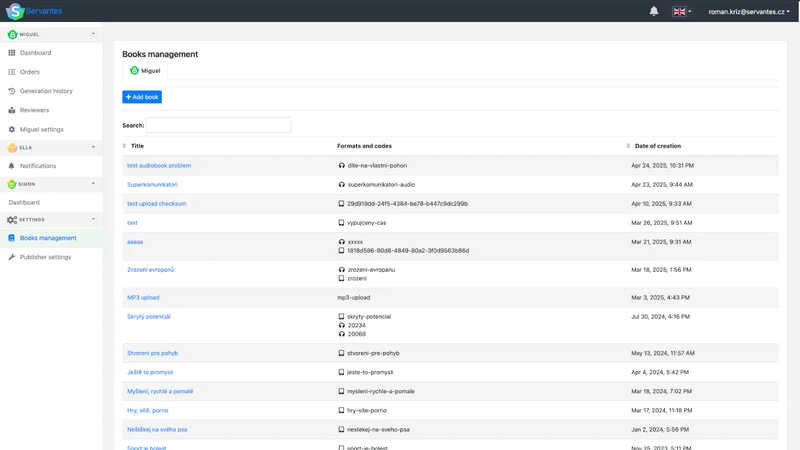Click headphones icon beside dite-na-vlastni-pohon
The height and width of the screenshot is (450, 800).
[x=341, y=165]
